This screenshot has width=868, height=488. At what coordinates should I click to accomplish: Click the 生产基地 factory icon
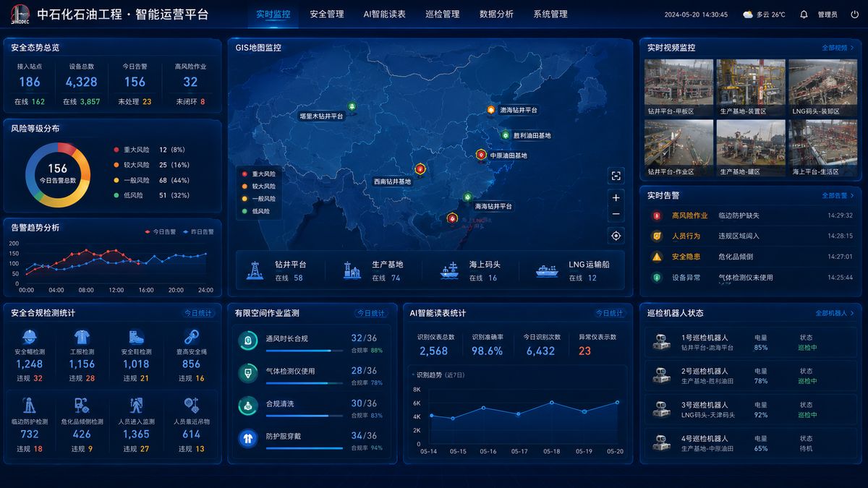tap(352, 270)
